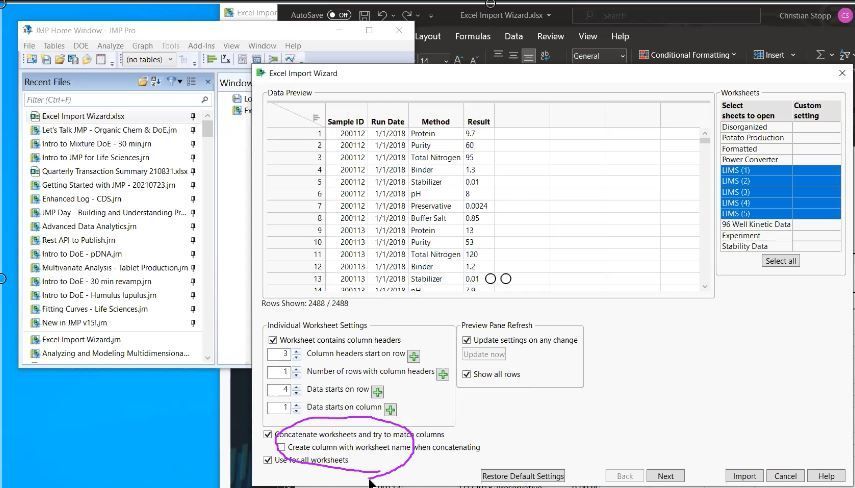Click green plus beside Data starts on row
This screenshot has width=855, height=488.
[377, 391]
